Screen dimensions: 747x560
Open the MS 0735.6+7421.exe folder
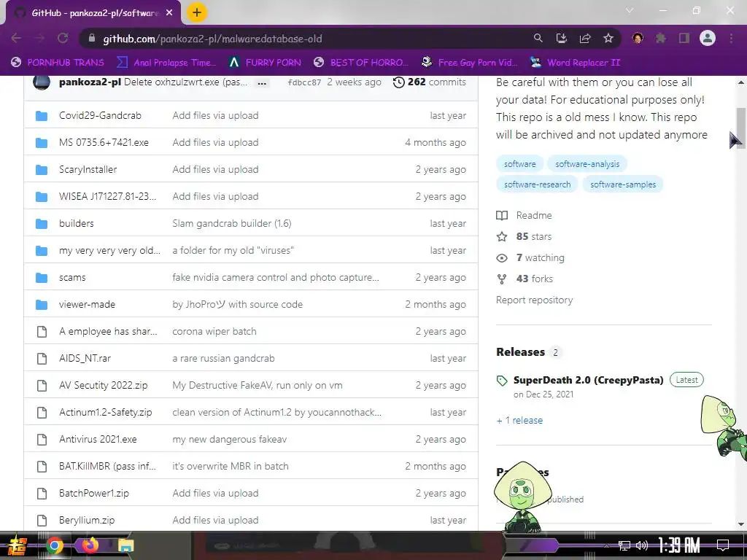pyautogui.click(x=104, y=142)
